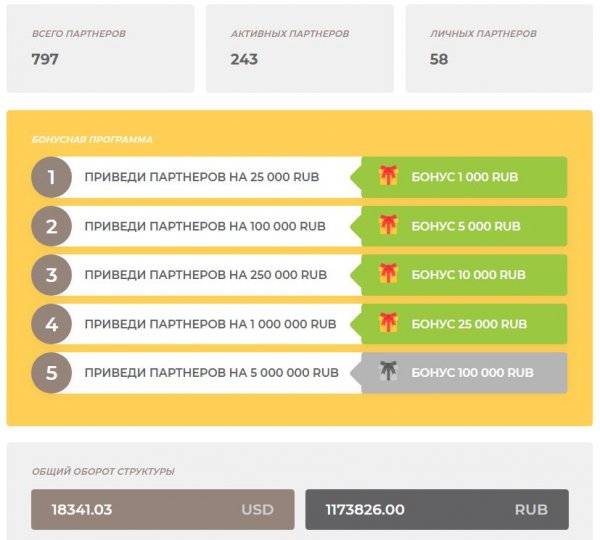Click the gift icon beside БОНУС 25 000 RUB
The height and width of the screenshot is (540, 600).
[x=388, y=324]
